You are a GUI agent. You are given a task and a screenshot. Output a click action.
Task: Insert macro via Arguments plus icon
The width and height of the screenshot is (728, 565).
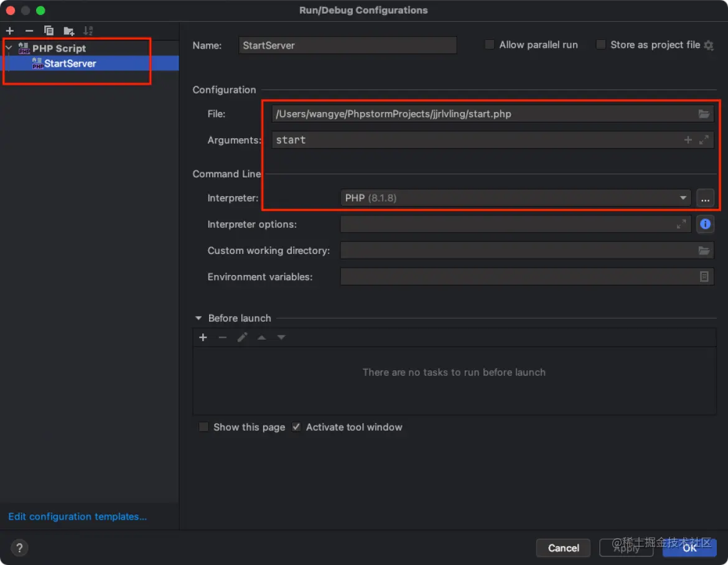tap(688, 140)
